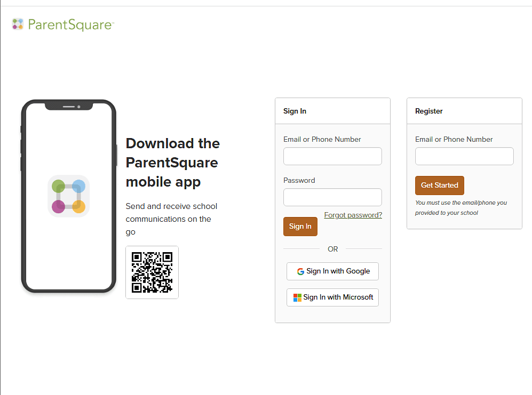Click the OR divider text
Viewport: 532px width, 395px height.
point(332,249)
